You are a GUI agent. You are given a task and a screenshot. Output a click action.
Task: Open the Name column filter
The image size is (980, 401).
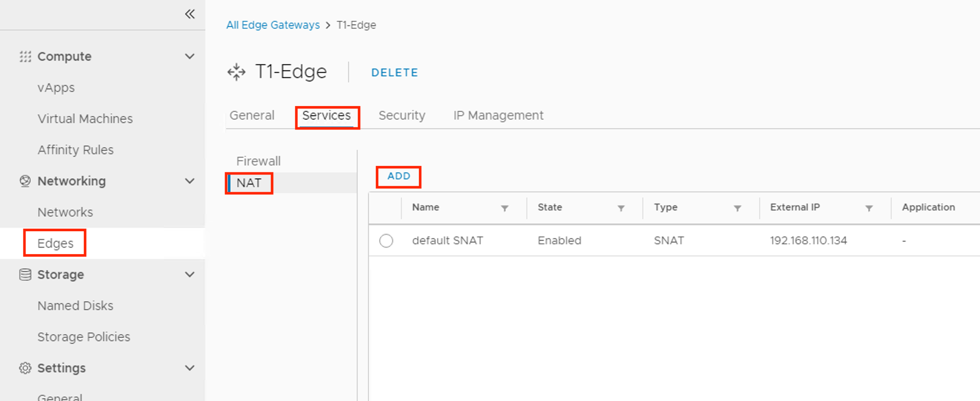[x=504, y=208]
